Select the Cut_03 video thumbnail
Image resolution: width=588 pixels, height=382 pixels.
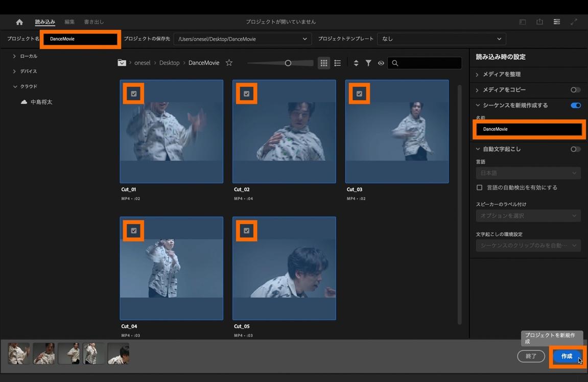click(x=397, y=131)
